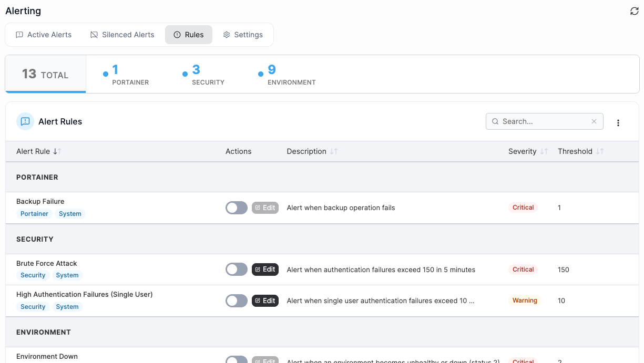Focus the Search input field
Image resolution: width=644 pixels, height=363 pixels.
(x=544, y=121)
